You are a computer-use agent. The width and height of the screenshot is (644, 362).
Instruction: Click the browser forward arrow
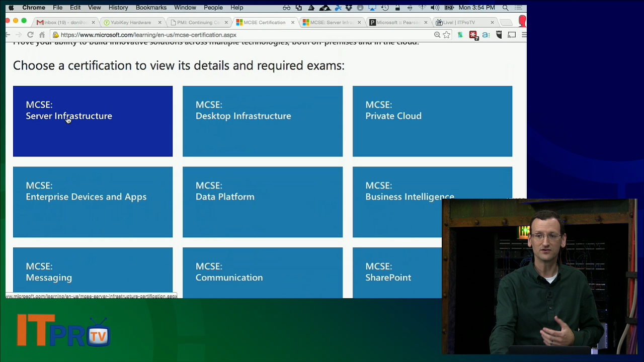19,35
